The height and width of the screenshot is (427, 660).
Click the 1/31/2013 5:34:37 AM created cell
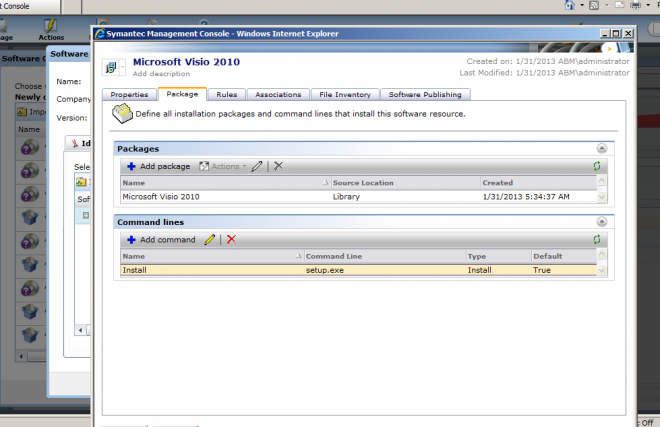(526, 197)
